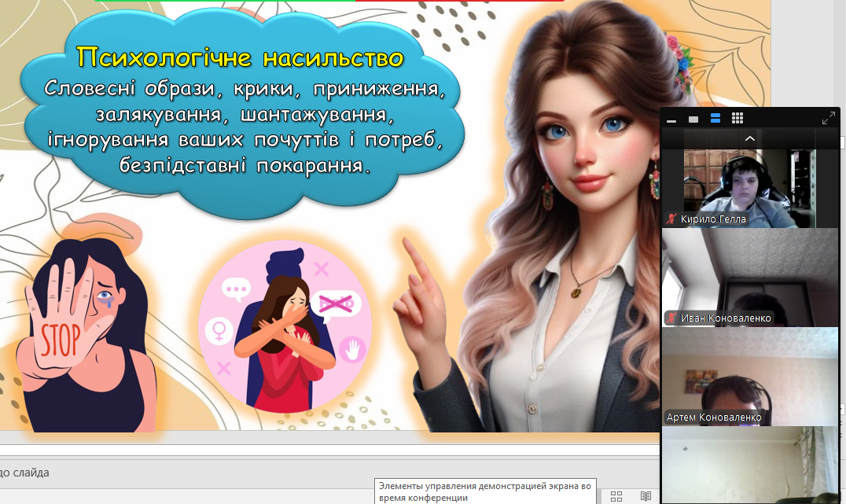
Task: Open PowerPoint reading view
Action: coord(646,496)
